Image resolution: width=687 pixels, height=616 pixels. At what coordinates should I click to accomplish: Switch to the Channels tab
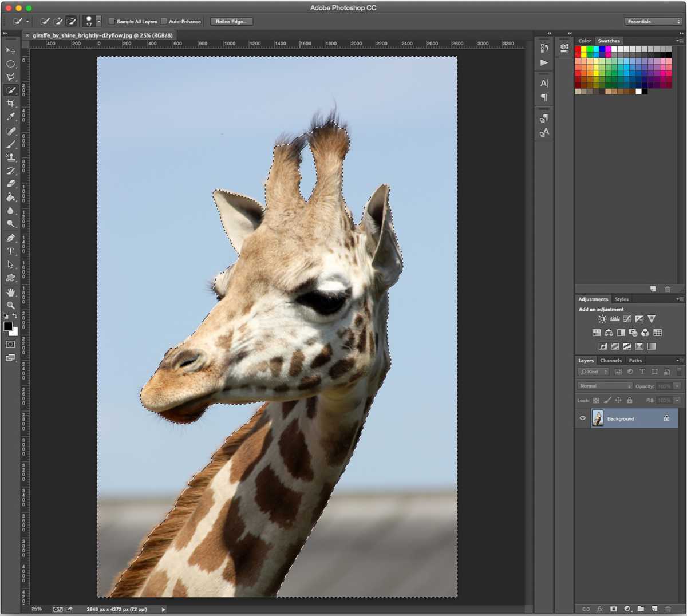[x=610, y=360]
